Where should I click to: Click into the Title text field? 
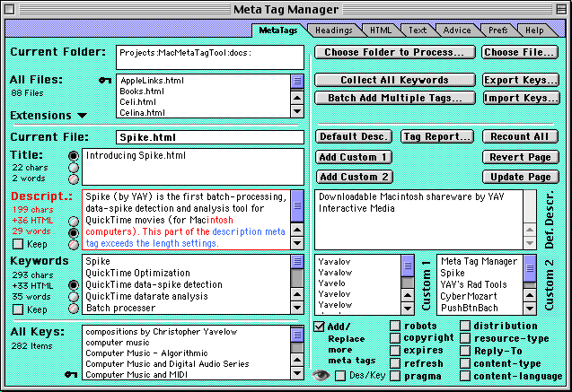click(x=193, y=167)
